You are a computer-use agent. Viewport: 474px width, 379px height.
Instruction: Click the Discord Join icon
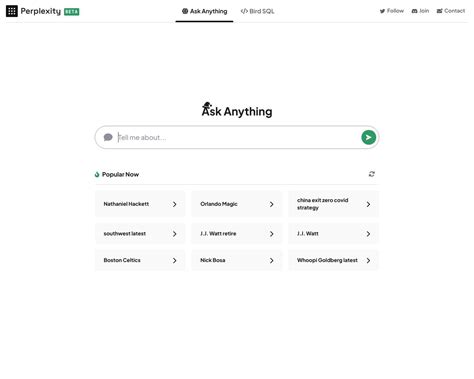(x=414, y=11)
